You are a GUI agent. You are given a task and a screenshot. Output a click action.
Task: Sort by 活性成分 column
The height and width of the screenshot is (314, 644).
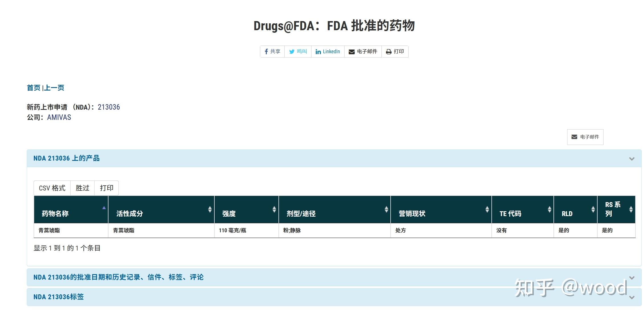coord(161,210)
